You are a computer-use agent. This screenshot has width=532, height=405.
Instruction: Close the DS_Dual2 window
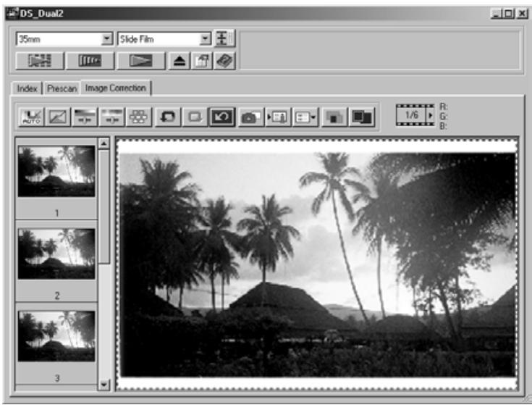coord(522,14)
